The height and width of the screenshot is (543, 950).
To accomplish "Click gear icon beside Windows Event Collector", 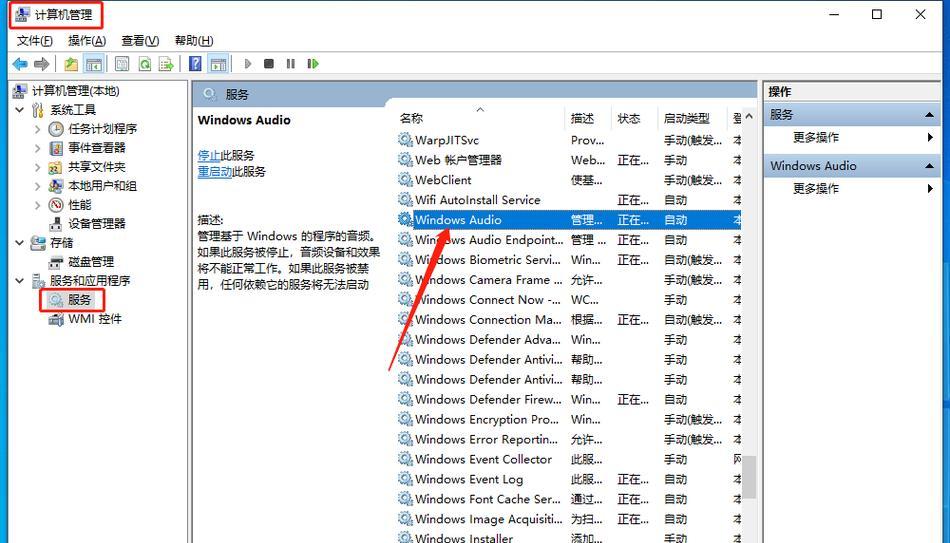I will point(405,459).
